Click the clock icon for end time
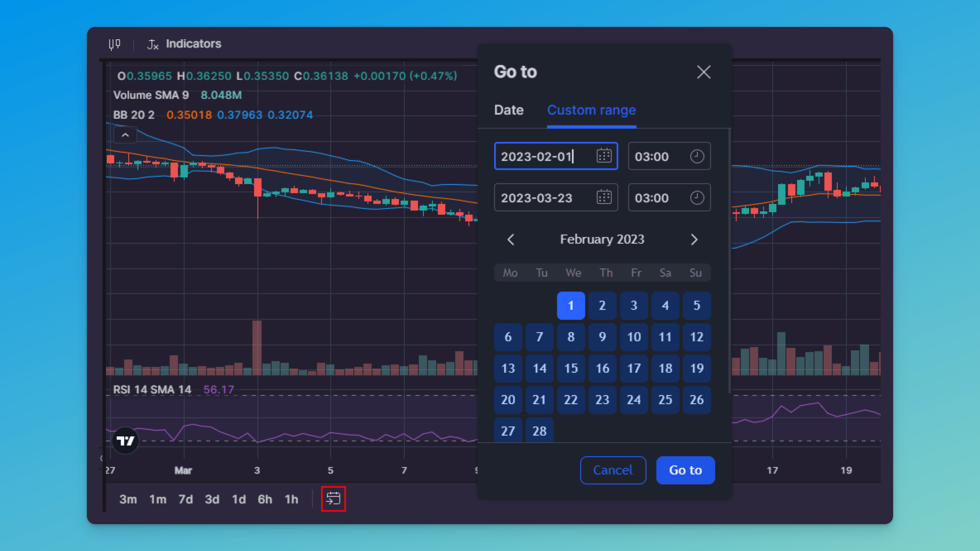This screenshot has width=980, height=551. 697,198
